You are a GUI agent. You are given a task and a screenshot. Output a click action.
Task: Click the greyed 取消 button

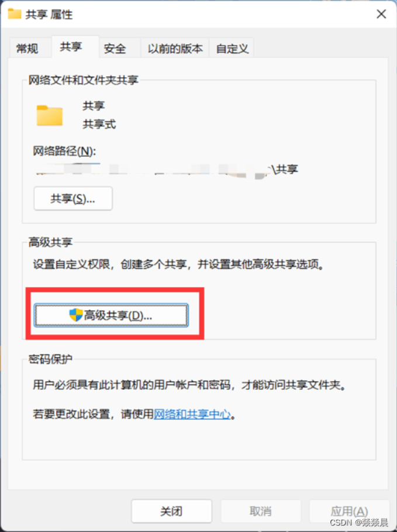261,511
